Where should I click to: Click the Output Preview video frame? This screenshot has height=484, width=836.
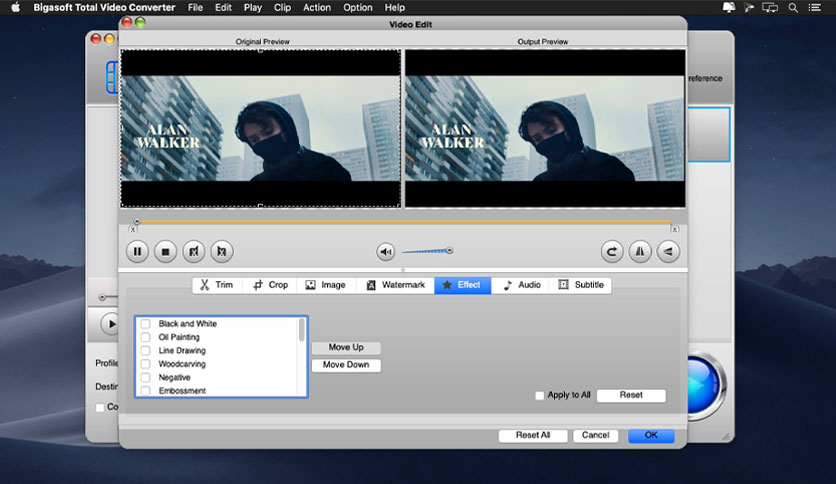545,128
